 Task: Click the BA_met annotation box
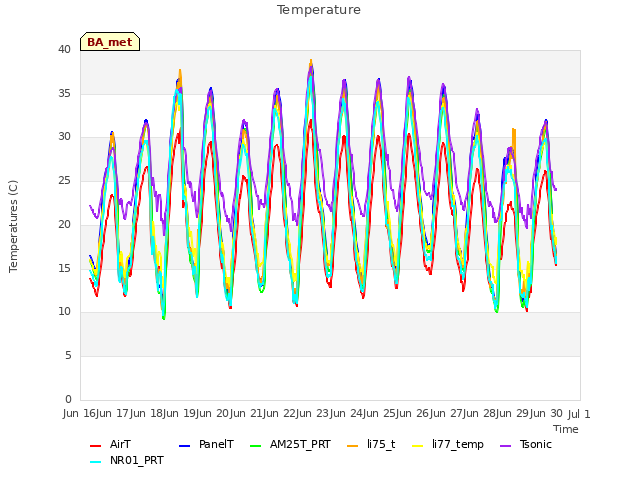pos(110,42)
